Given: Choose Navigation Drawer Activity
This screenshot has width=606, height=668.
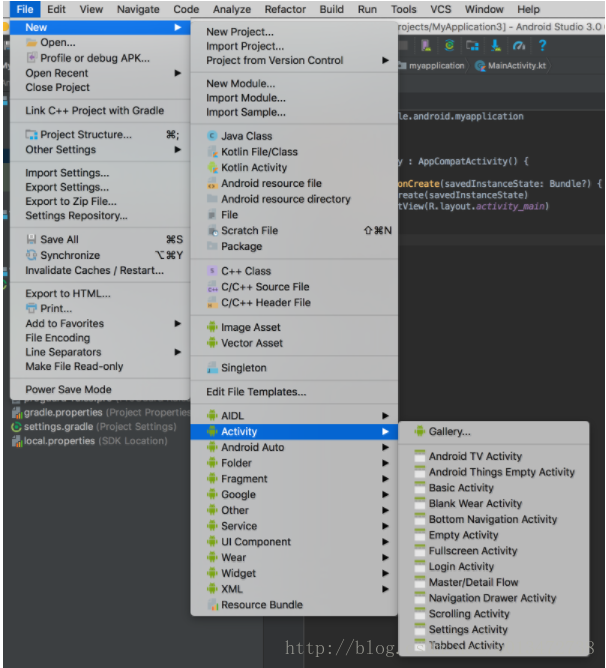Looking at the screenshot, I should (x=493, y=598).
